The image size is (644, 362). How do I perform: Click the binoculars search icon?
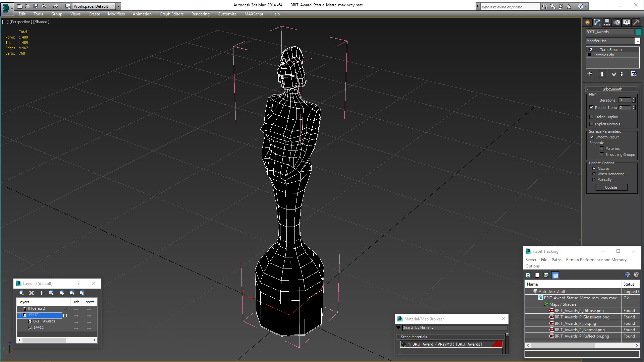point(545,6)
